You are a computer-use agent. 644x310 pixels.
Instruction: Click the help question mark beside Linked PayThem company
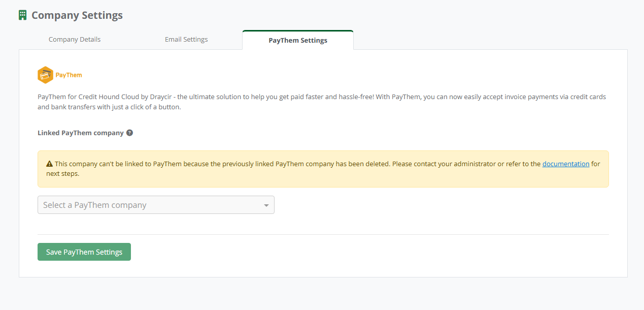click(x=129, y=133)
